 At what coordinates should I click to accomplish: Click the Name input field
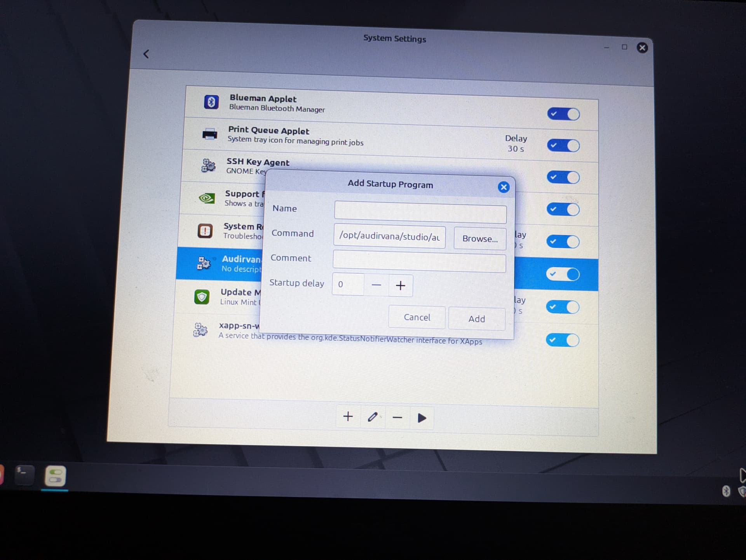[x=420, y=212]
